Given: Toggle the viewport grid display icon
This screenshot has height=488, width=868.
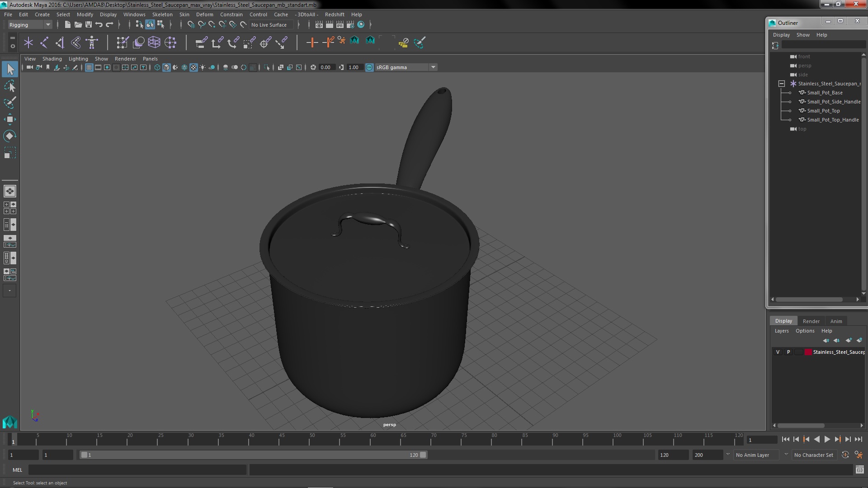Looking at the screenshot, I should (x=89, y=67).
